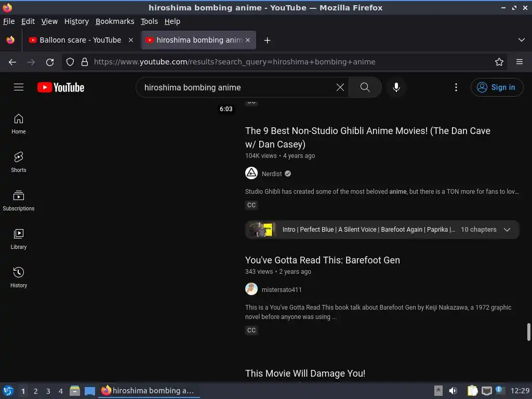Open the Help menu
The image size is (532, 399).
point(172,21)
